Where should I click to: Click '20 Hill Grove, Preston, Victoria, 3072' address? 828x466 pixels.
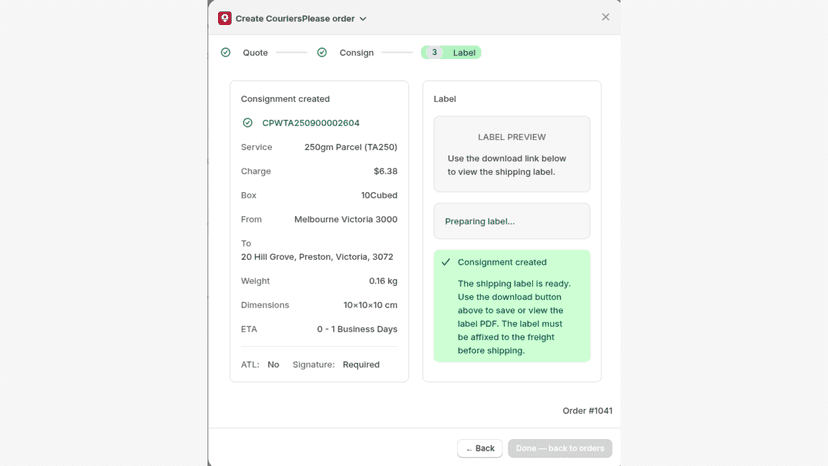(317, 257)
